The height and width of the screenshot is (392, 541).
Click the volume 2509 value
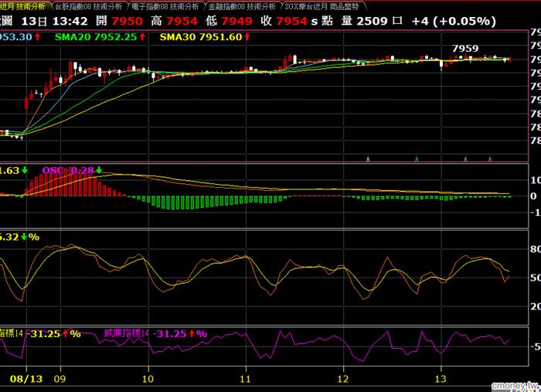pyautogui.click(x=372, y=21)
